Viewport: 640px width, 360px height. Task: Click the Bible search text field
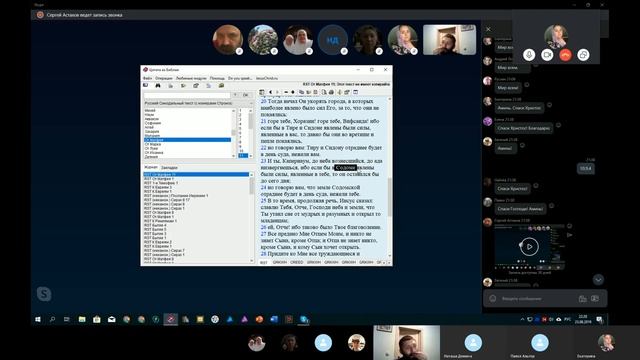coord(187,95)
